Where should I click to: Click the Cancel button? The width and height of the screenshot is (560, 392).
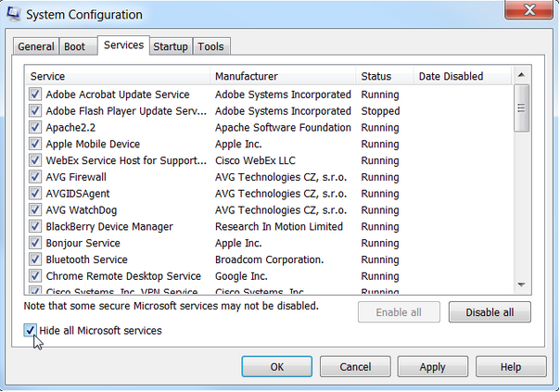[x=355, y=367]
